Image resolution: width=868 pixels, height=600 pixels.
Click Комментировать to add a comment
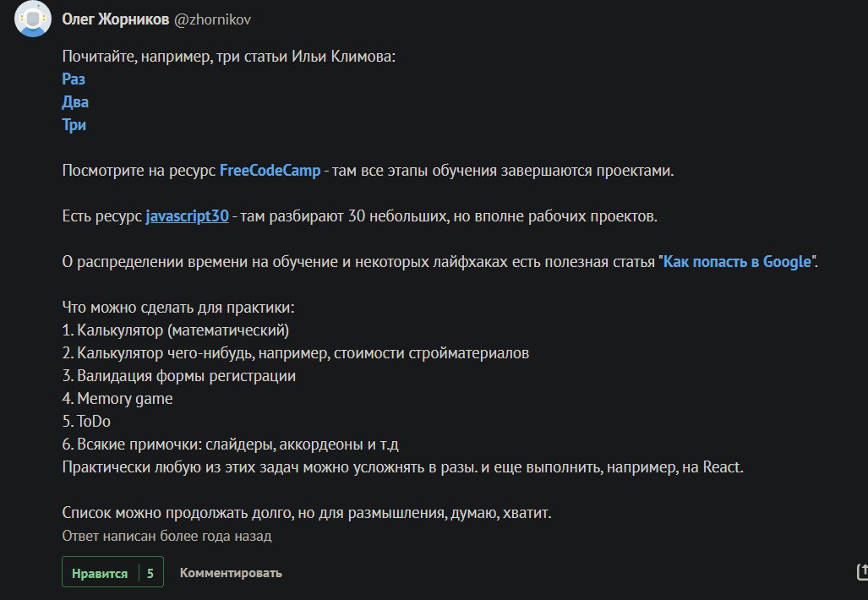click(x=231, y=573)
